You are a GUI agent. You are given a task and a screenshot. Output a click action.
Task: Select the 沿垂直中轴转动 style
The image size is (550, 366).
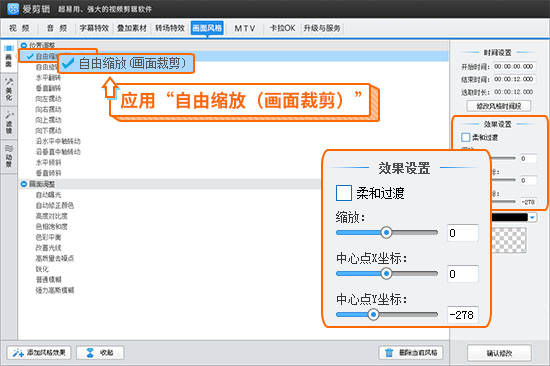(x=58, y=152)
